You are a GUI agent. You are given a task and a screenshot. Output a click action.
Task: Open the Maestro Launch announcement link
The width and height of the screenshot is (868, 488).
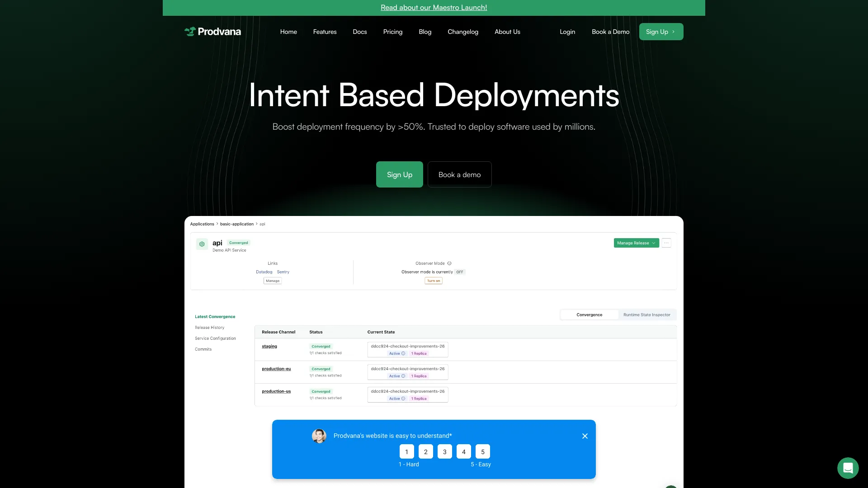[x=434, y=7]
